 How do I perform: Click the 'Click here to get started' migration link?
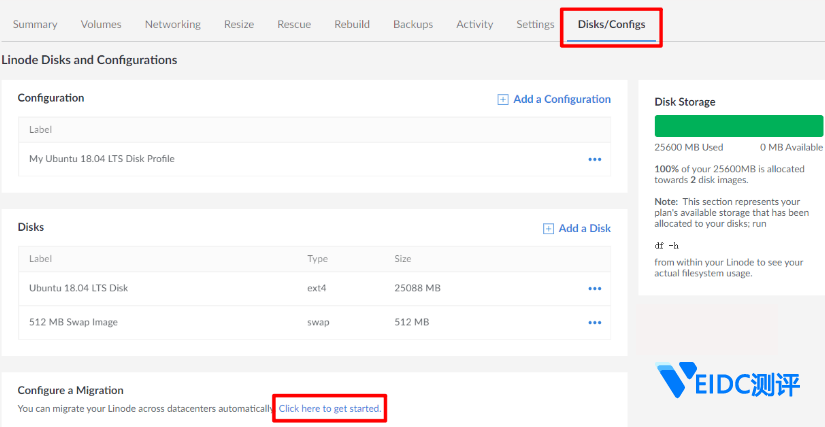[x=330, y=409]
